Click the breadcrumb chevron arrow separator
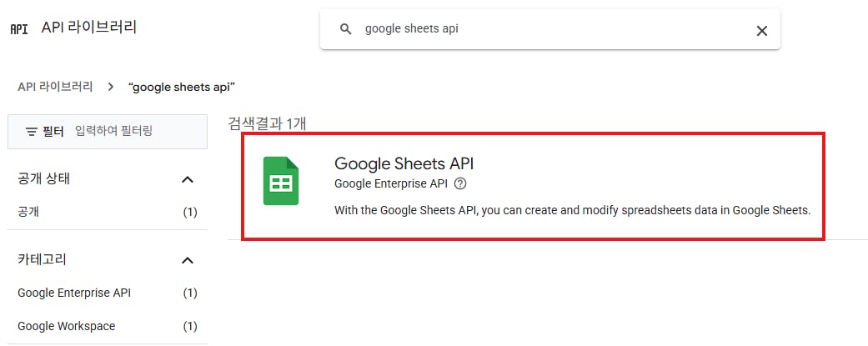This screenshot has height=346, width=868. [111, 87]
